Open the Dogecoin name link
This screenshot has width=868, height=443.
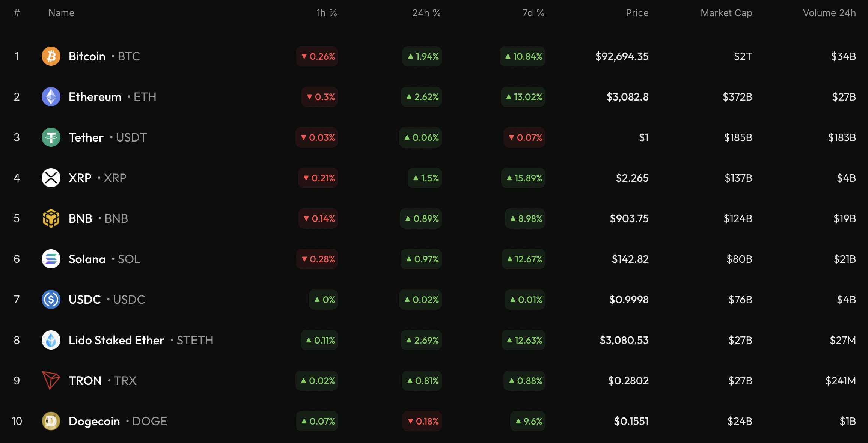[94, 421]
